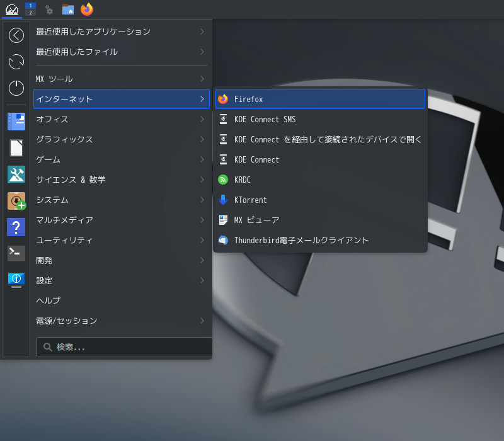Expand グラフィックス submenu arrow
Screen dimensions: 504x441
[202, 139]
